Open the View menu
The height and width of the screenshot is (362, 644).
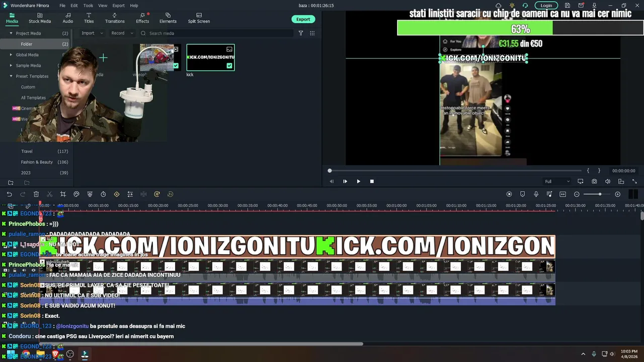[103, 6]
